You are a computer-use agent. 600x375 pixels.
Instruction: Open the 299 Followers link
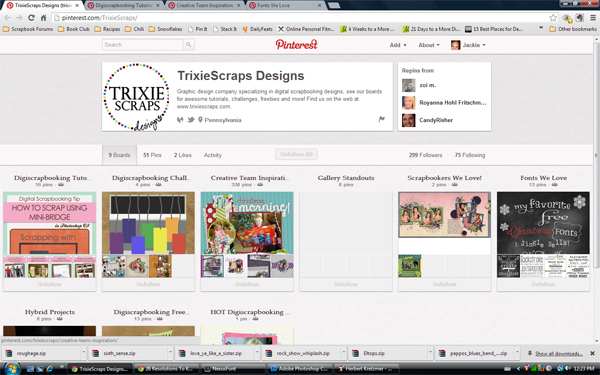coord(426,155)
